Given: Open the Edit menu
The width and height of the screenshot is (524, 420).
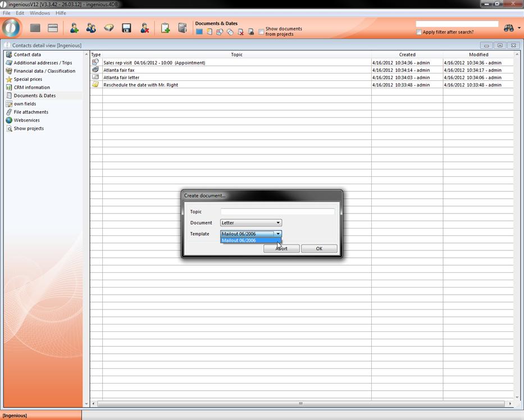Looking at the screenshot, I should pos(20,13).
